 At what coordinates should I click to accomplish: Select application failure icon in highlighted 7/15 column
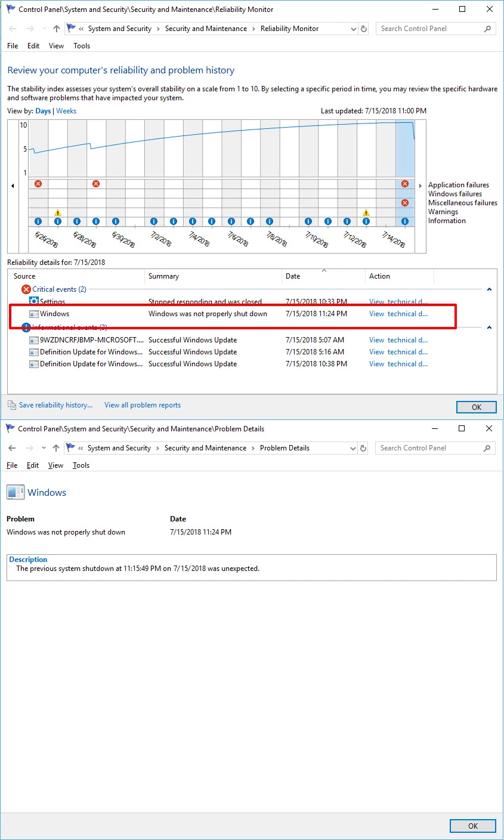pos(405,184)
